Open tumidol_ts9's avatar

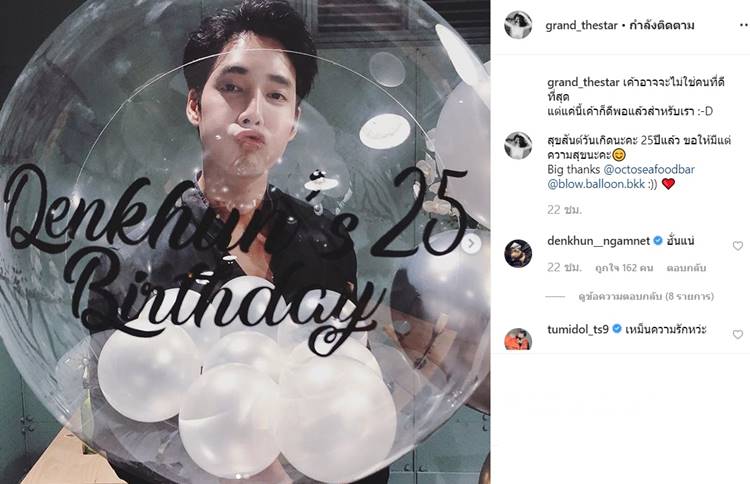point(518,339)
